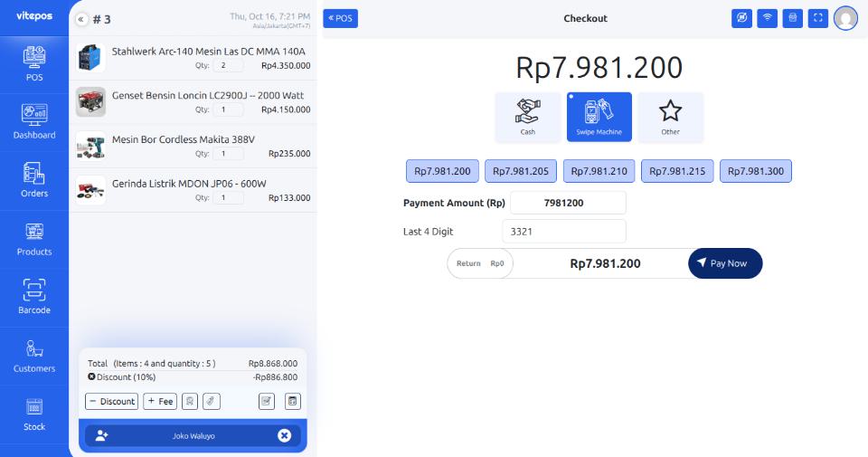
Task: Open the user profile avatar
Action: point(845,18)
